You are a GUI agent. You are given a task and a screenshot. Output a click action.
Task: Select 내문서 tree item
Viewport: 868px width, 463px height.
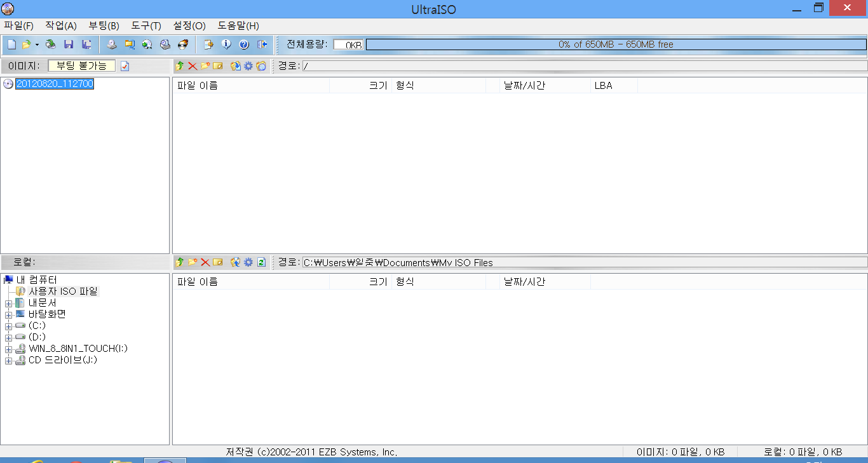[42, 303]
